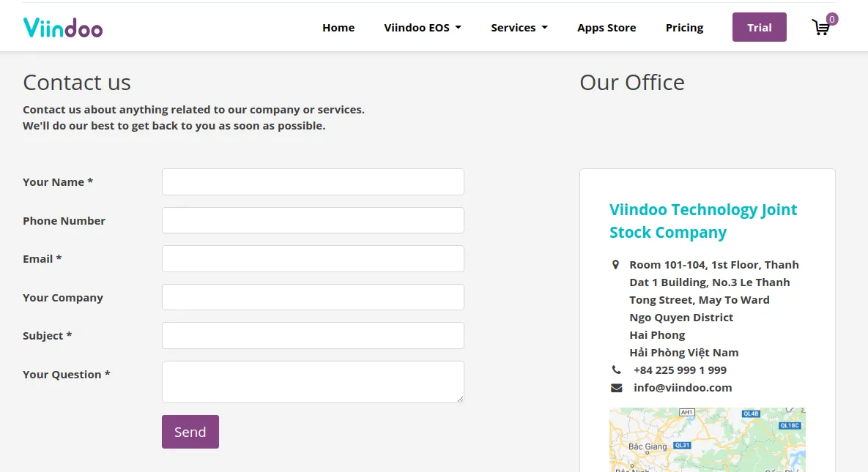Viewport: 868px width, 472px height.
Task: Expand the Viindoo EOS dropdown menu
Action: [x=423, y=28]
